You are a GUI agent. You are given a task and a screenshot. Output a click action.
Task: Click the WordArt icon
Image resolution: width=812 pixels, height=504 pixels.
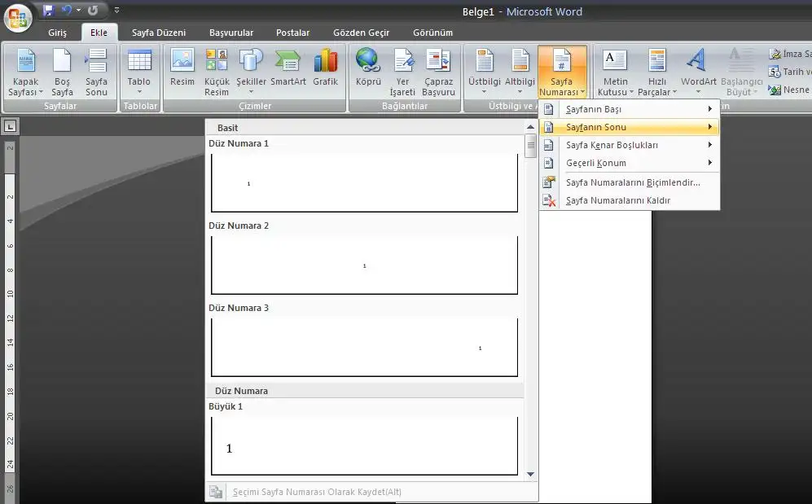(698, 69)
